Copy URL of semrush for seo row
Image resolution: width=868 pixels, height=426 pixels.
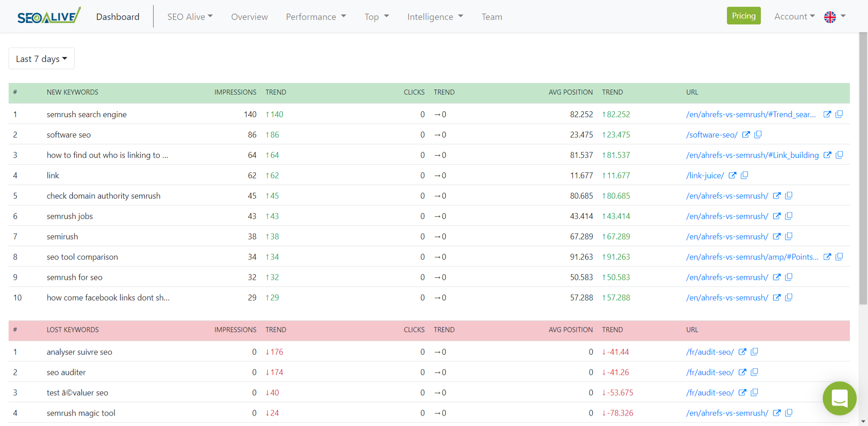coord(789,277)
